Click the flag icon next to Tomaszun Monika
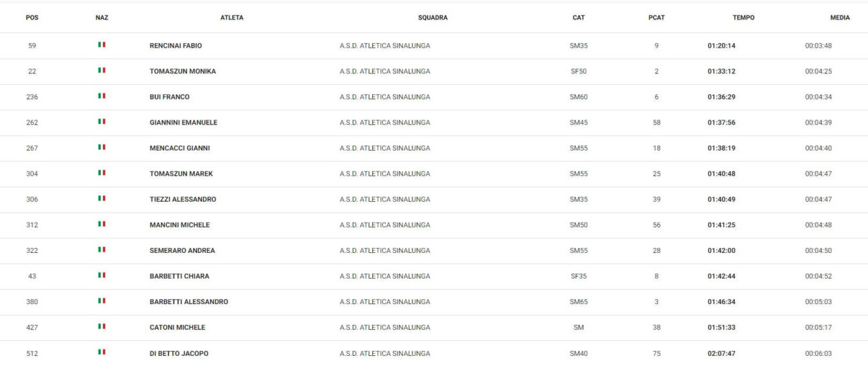 [x=102, y=71]
